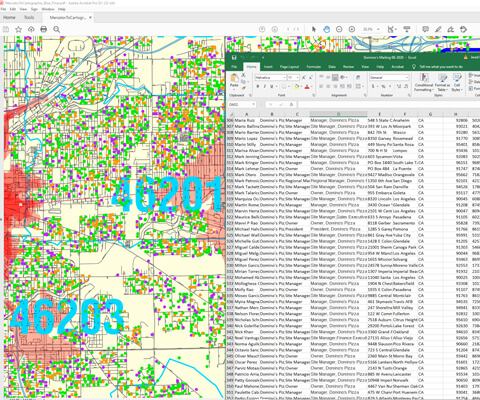Open the Excel Page Layout tab

click(x=289, y=67)
